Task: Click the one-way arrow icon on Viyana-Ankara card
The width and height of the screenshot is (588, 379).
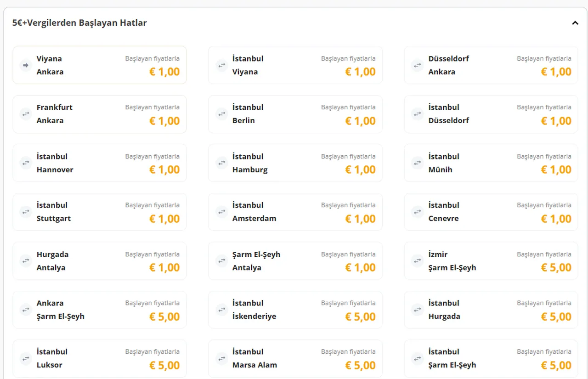Action: [x=25, y=65]
